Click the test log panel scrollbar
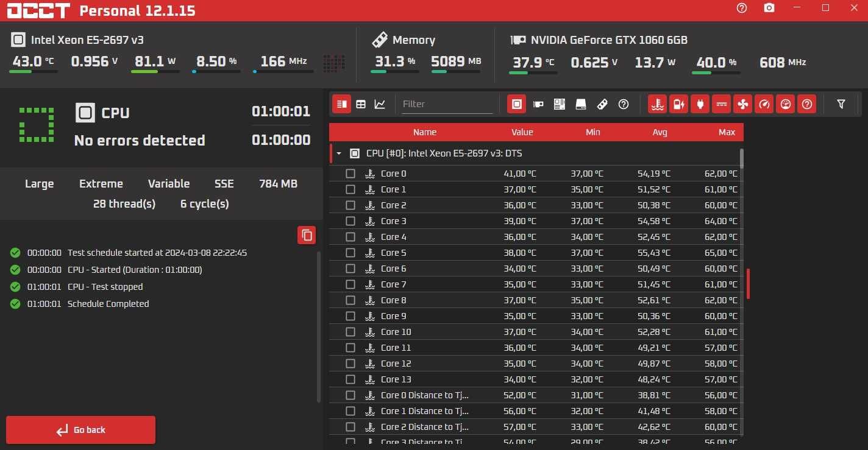This screenshot has width=868, height=450. [319, 326]
